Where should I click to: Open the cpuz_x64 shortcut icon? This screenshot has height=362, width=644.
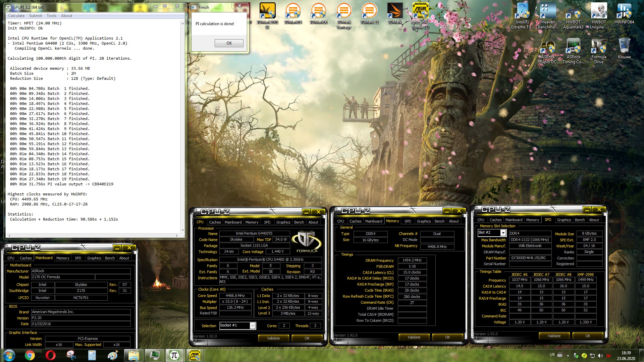[x=420, y=16]
